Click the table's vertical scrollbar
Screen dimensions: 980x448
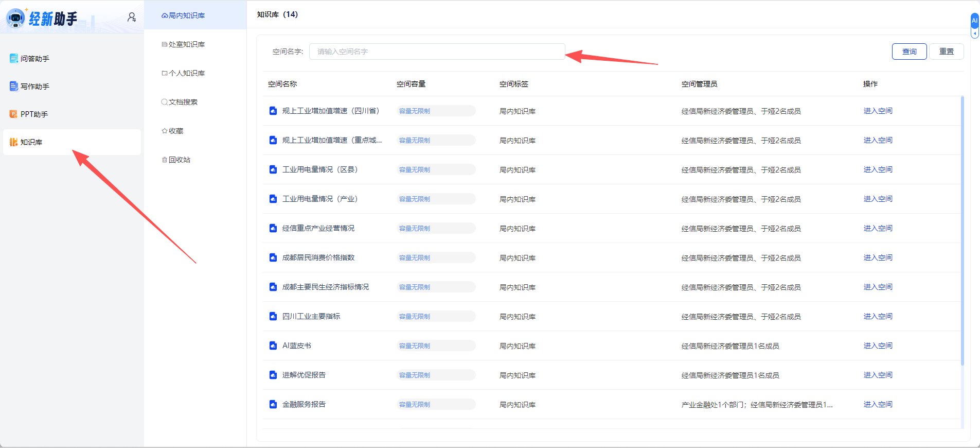pos(962,231)
